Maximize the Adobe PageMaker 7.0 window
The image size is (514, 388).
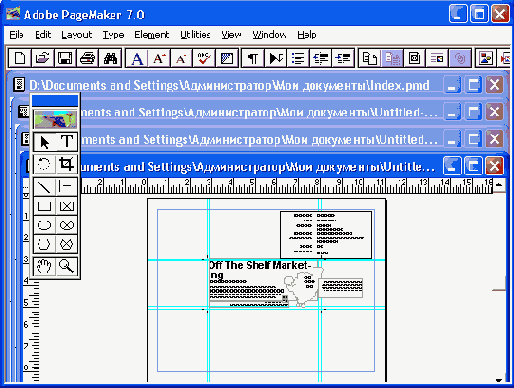(479, 14)
